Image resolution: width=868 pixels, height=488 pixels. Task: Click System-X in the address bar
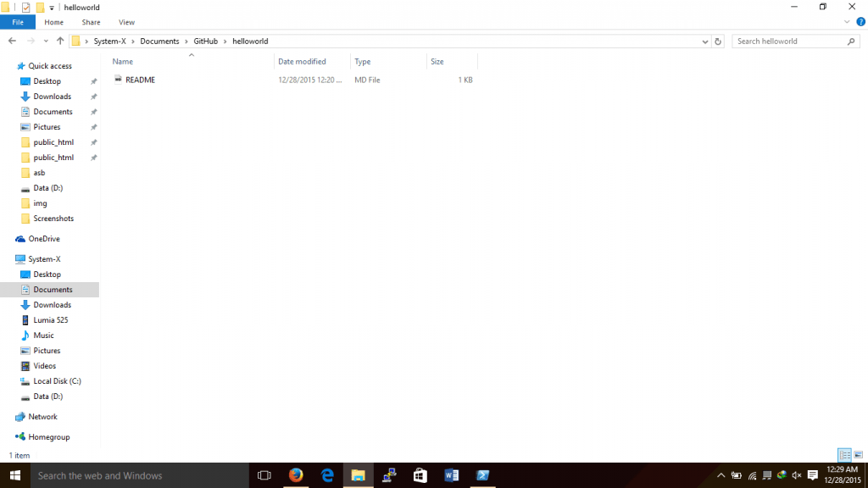point(109,41)
